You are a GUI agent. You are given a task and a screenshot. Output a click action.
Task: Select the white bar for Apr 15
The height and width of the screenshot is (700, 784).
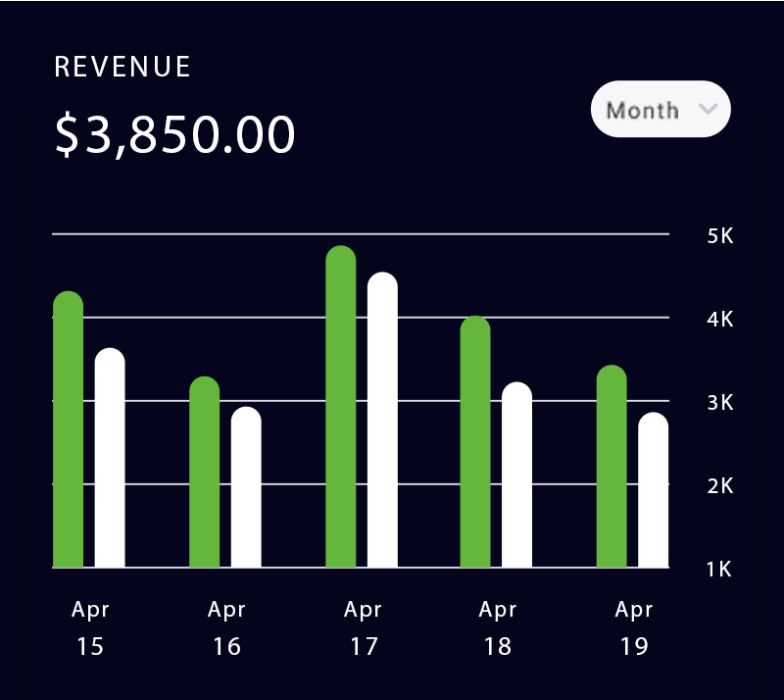point(110,459)
